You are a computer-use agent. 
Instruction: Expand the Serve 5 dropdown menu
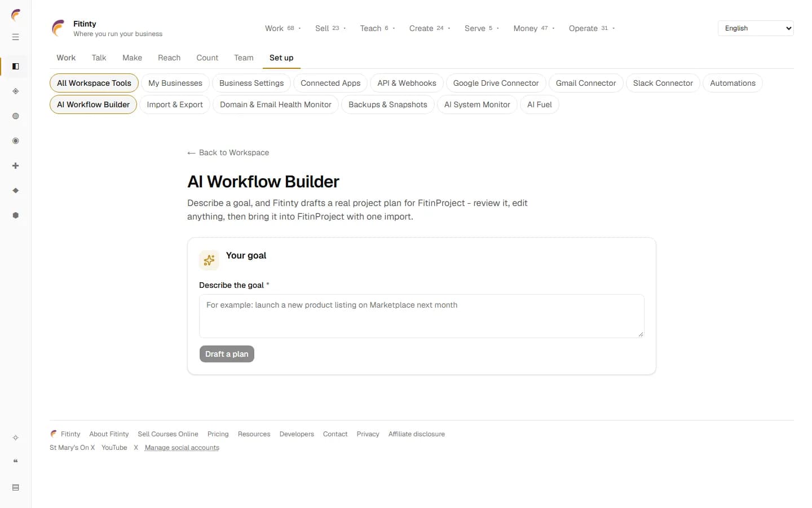pyautogui.click(x=482, y=28)
